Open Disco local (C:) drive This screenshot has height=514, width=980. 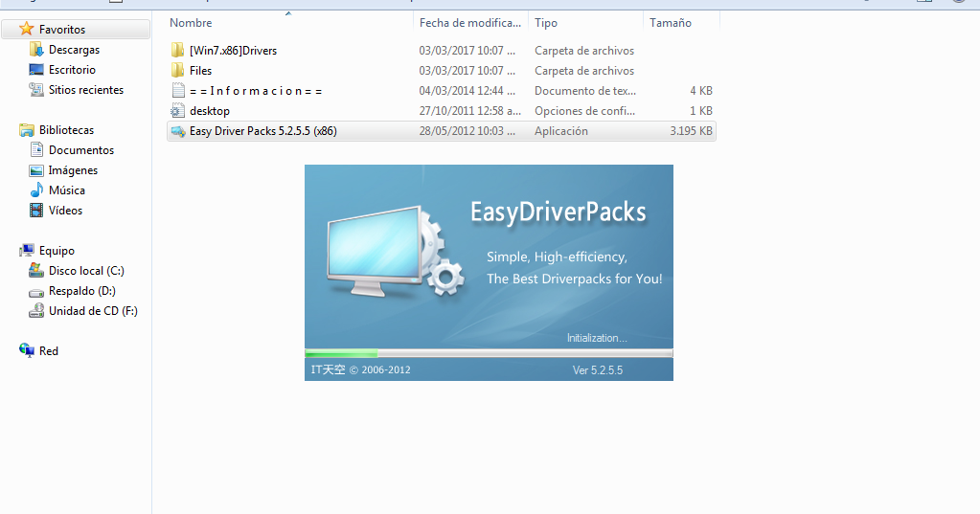(x=86, y=271)
